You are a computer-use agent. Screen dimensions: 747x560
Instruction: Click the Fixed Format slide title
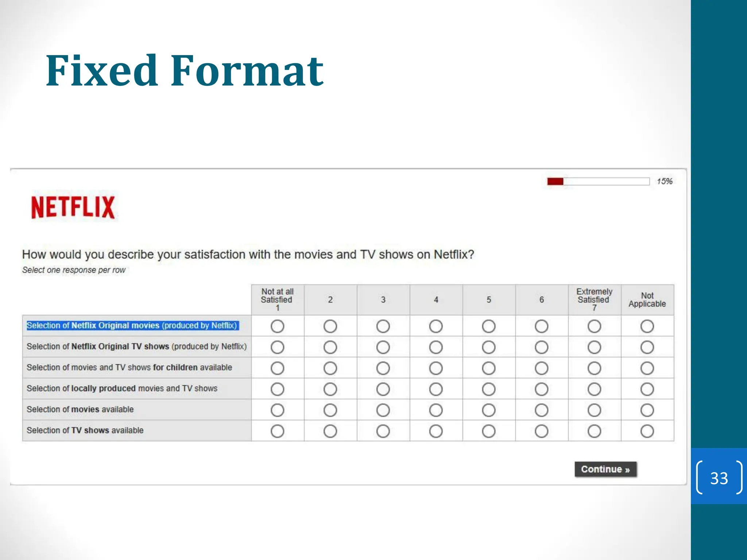coord(185,70)
